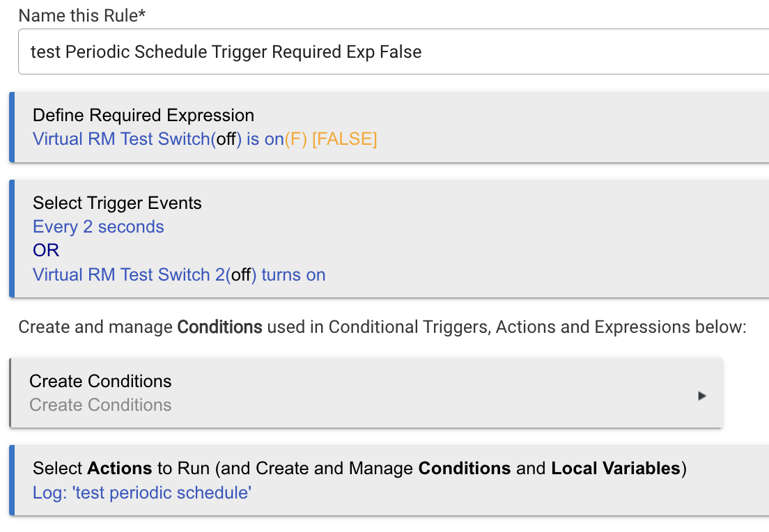Click the gray Create Conditions subtitle
Screen dimensions: 769x532
tap(100, 405)
